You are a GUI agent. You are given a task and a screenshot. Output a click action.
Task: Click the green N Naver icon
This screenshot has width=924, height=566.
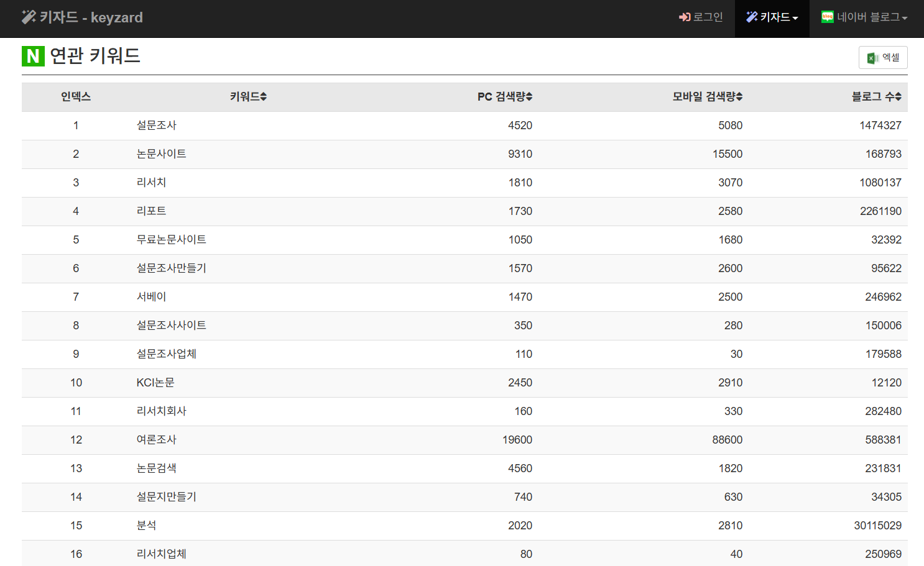[x=33, y=56]
